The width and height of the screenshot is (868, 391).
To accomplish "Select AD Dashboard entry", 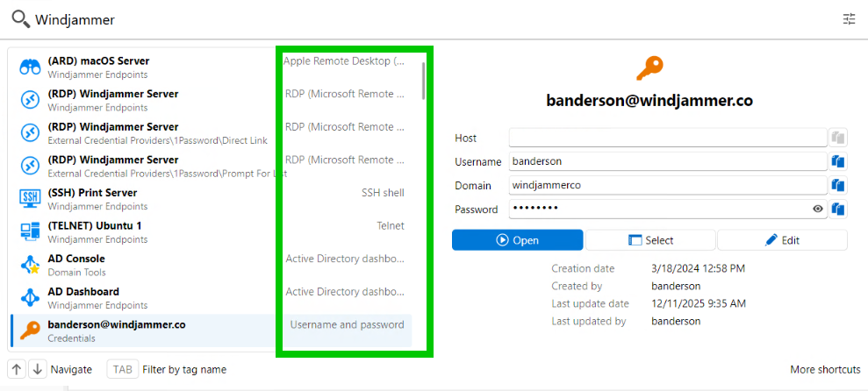I will [x=211, y=297].
